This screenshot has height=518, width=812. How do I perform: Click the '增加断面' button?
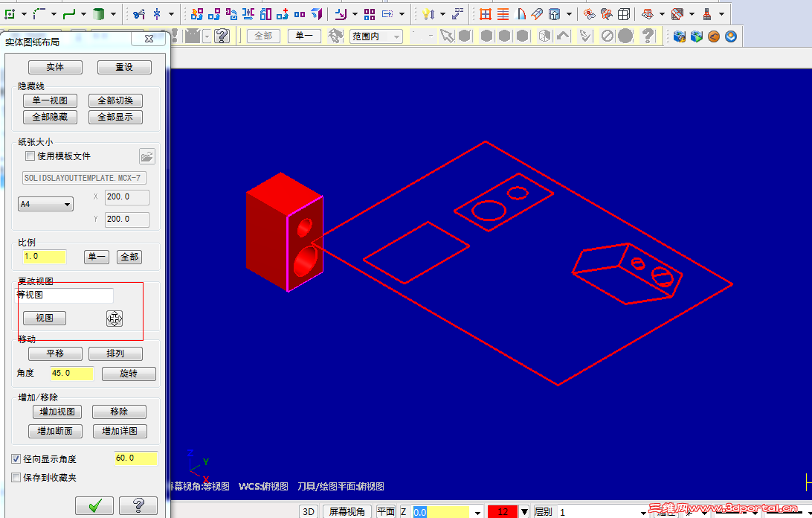point(56,431)
